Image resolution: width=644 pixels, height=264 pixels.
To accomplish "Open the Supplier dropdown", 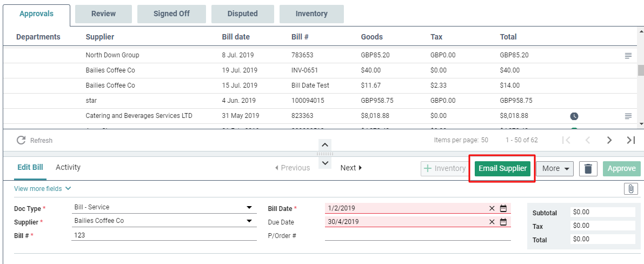I will tap(249, 221).
